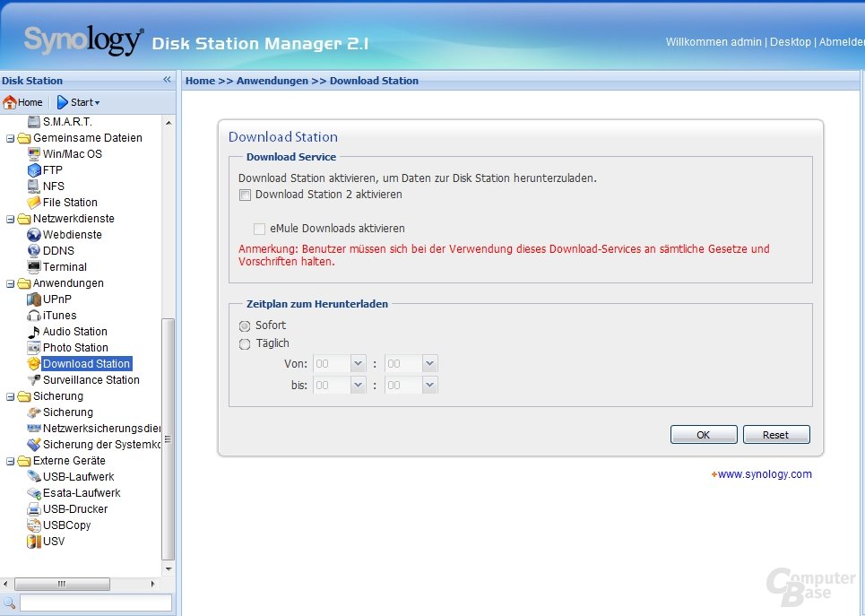
Task: Select the Audio Station tree item label
Action: [75, 331]
